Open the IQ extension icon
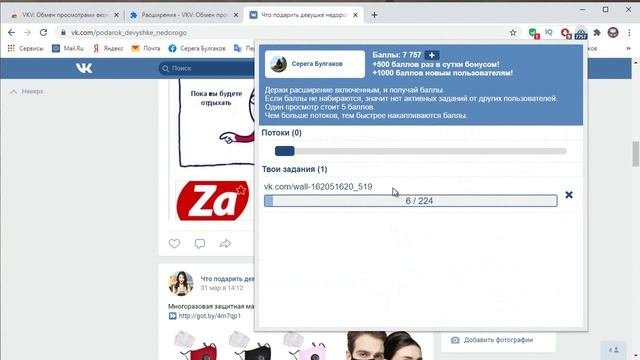The image size is (640, 360). 549,32
